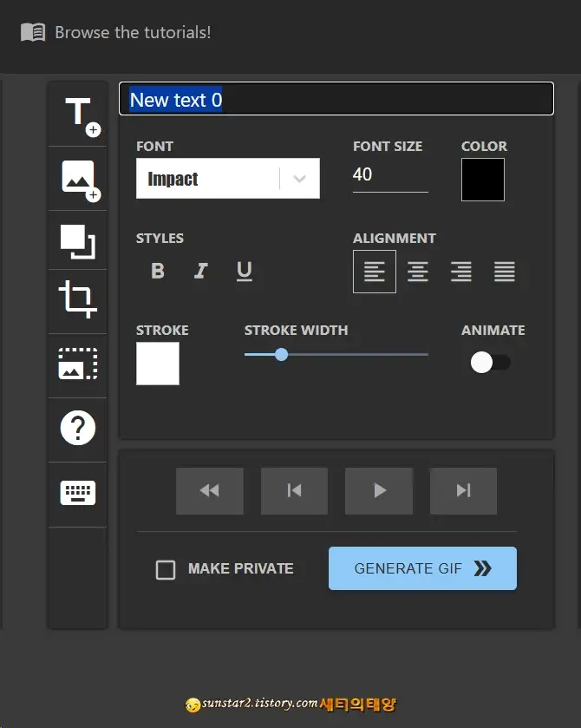Select justified text alignment
This screenshot has height=728, width=581.
(505, 272)
